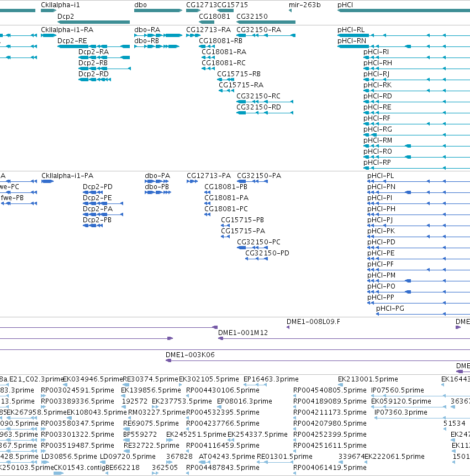Screen dimensions: 470x476
Task: Select protein pHCl-PL
Action: [x=381, y=176]
